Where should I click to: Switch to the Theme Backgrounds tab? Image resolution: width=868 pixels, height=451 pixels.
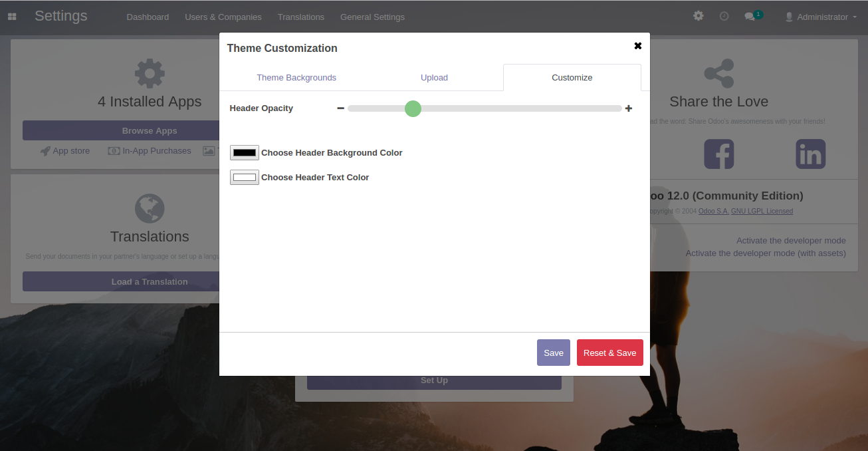[296, 78]
